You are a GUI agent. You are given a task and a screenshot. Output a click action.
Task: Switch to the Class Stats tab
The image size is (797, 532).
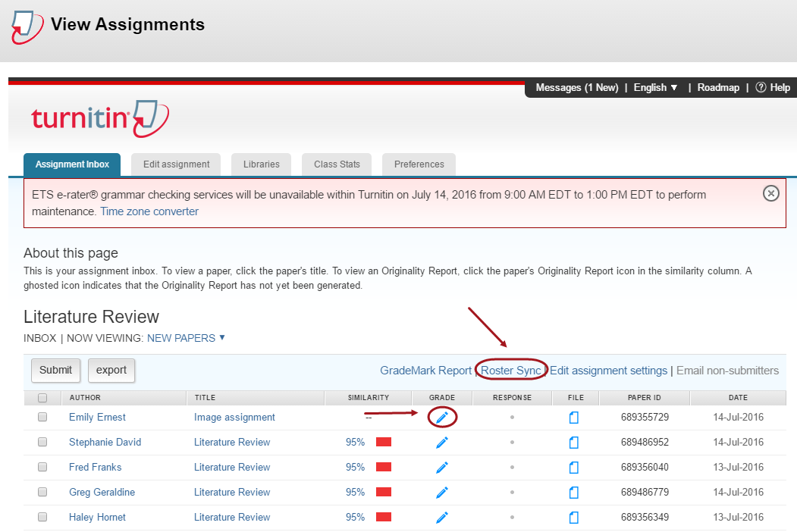[x=337, y=164]
